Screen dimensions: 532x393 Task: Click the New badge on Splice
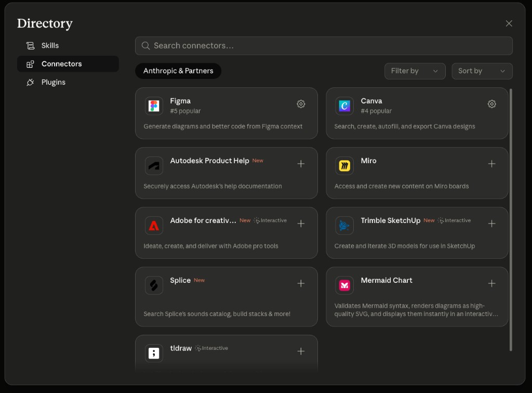coord(199,280)
